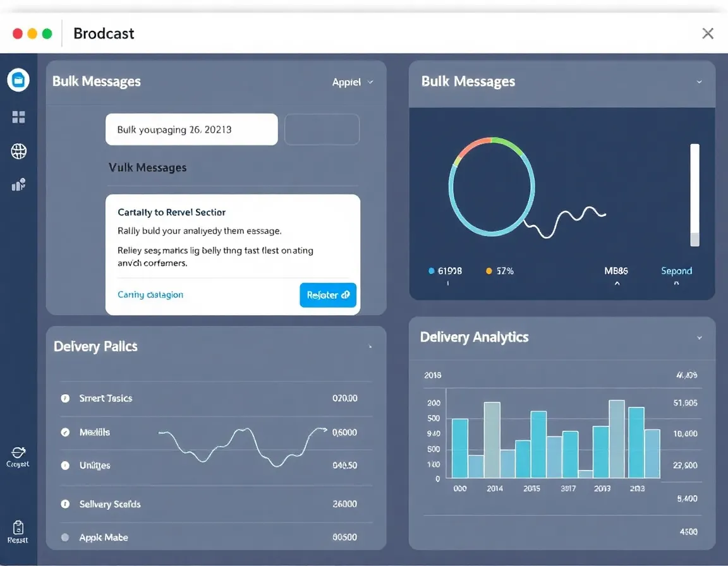Expand the right Bulk Messages panel chevron

click(699, 82)
